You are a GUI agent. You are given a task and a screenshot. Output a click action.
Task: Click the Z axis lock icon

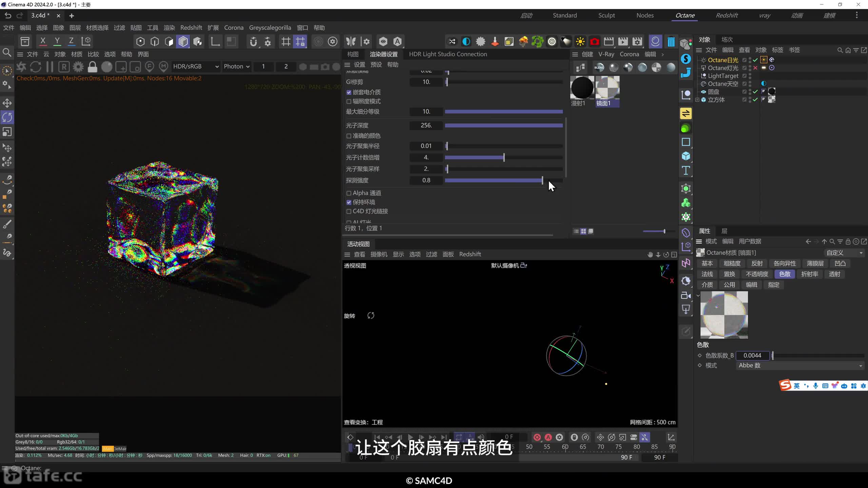pos(71,41)
